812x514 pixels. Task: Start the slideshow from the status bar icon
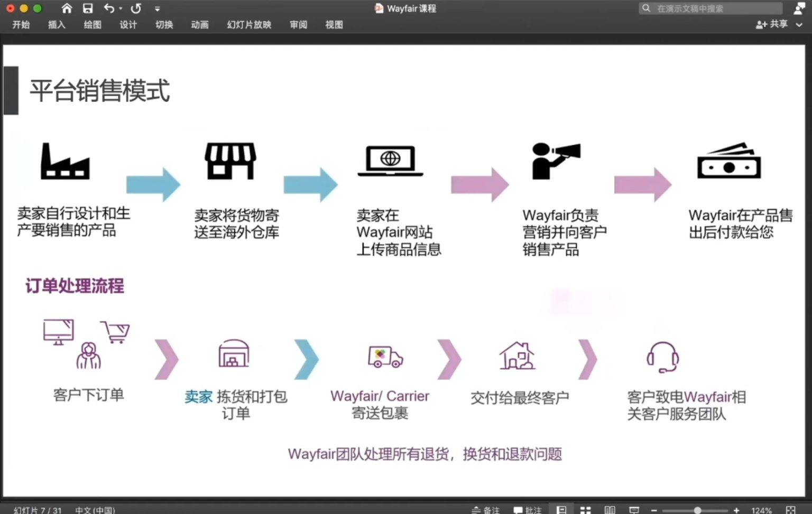click(634, 510)
